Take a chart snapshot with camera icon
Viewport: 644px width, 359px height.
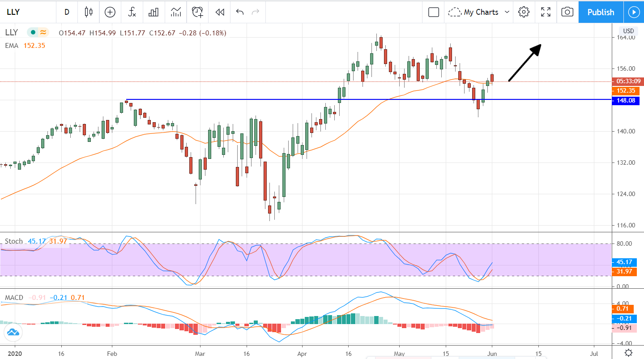(567, 12)
